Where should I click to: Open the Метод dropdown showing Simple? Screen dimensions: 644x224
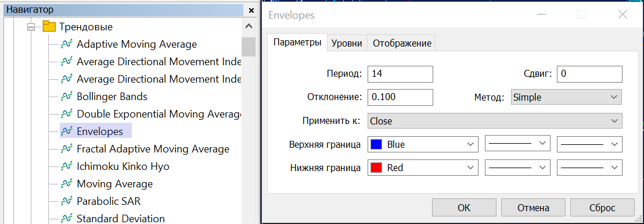tap(566, 98)
